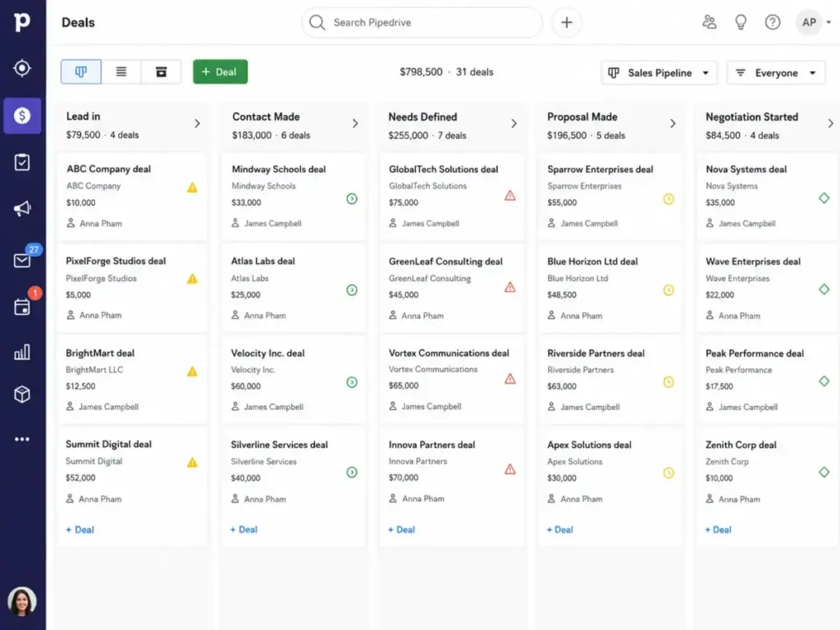
Task: Open the Projects clipboard-check icon in sidebar
Action: click(22, 162)
